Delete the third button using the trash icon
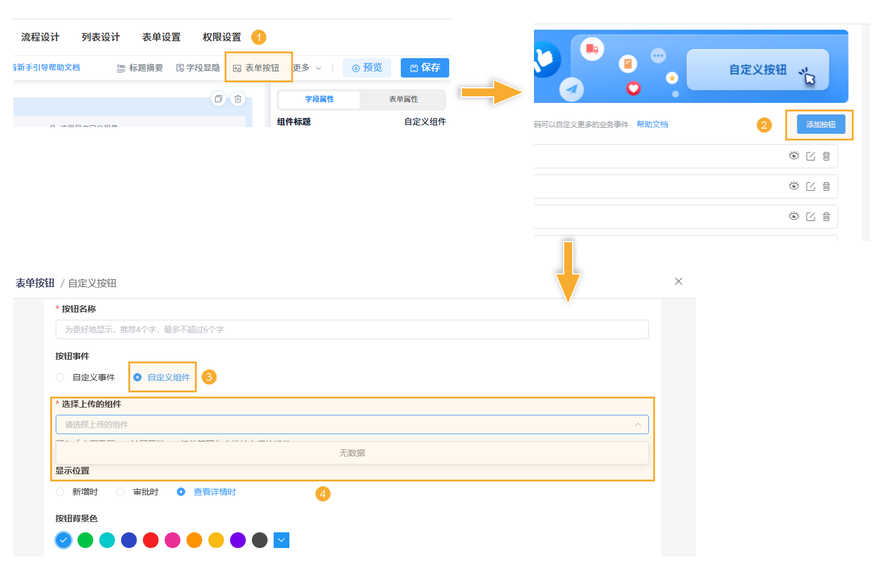Image resolution: width=896 pixels, height=588 pixels. (826, 216)
